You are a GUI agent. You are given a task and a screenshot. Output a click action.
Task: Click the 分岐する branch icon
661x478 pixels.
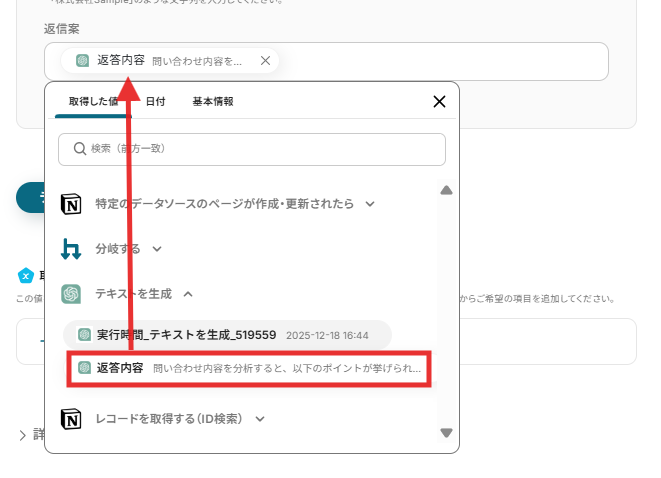[71, 249]
